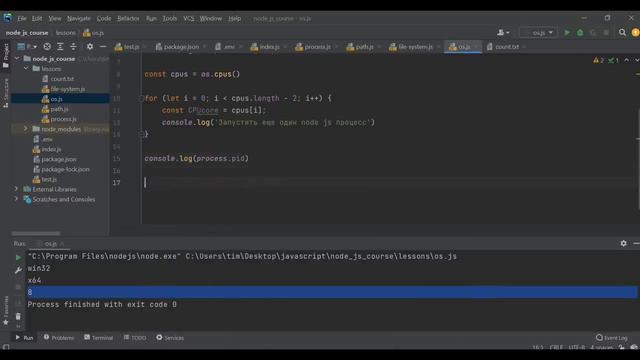The image size is (640, 360).
Task: Place the cursor on editor line 17
Action: (390, 182)
